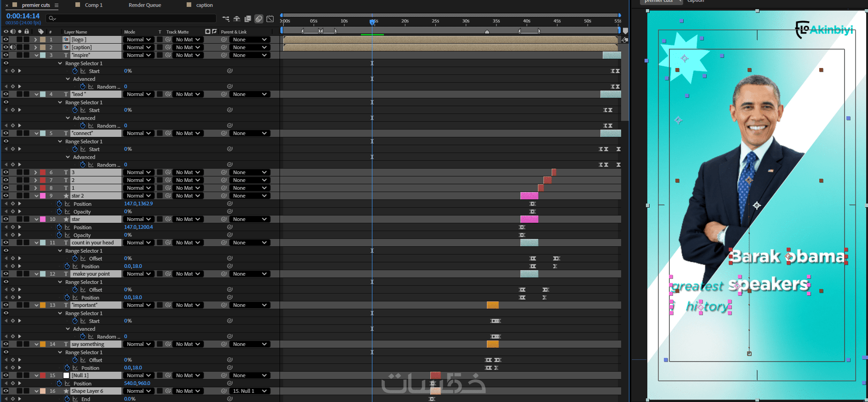Add keyframe to connect Start property
868x402 pixels.
(x=13, y=149)
